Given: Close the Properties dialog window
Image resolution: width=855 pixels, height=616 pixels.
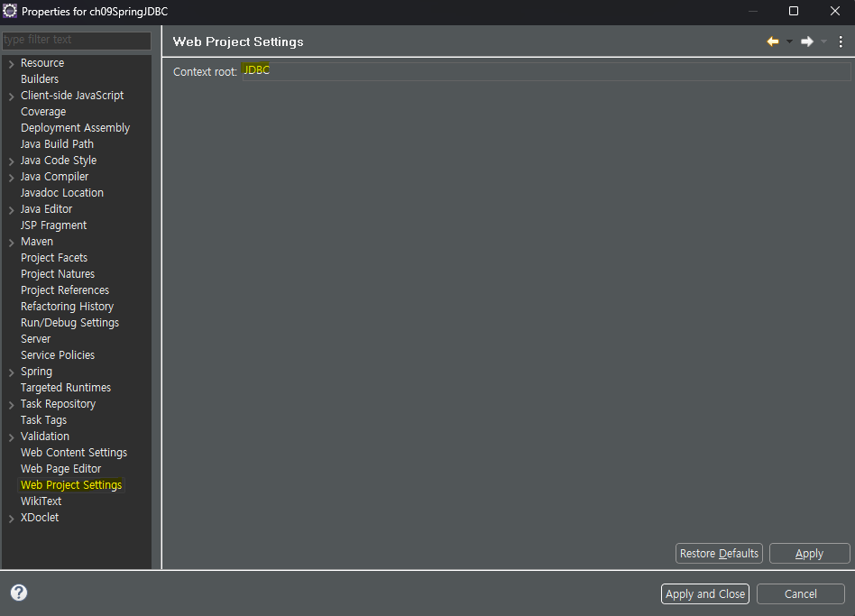Looking at the screenshot, I should [x=835, y=11].
